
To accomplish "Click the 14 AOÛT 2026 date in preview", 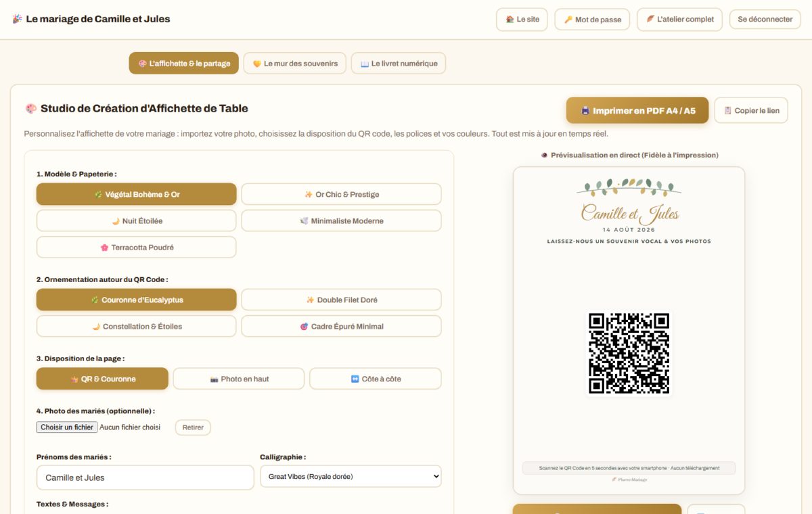I will (x=629, y=231).
